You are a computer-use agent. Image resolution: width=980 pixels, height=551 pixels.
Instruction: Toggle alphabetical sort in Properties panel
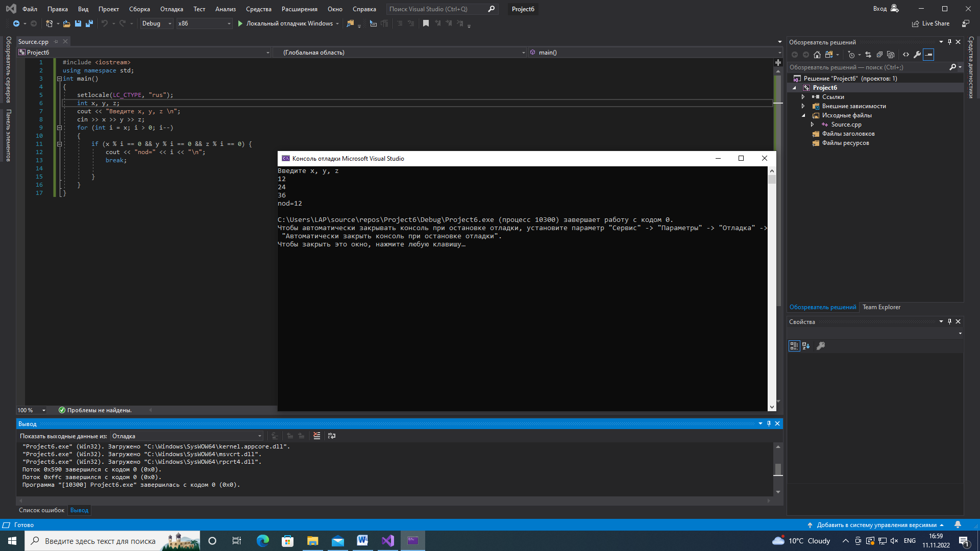(x=806, y=346)
